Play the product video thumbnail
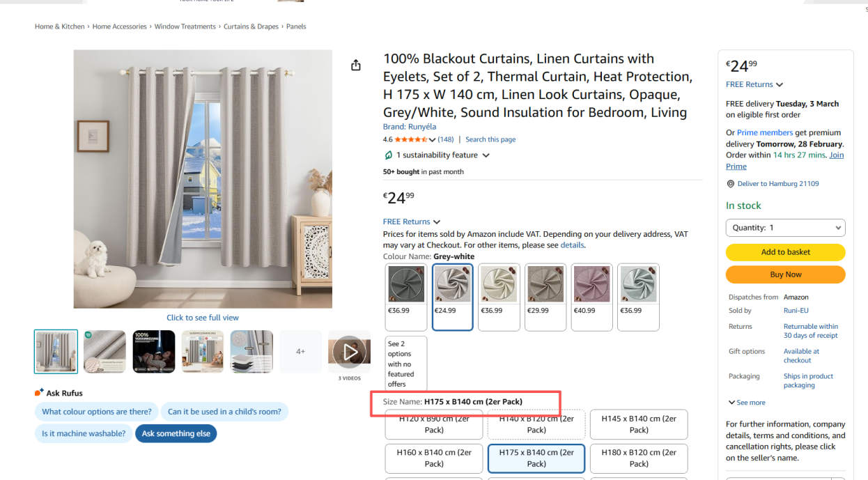Image resolution: width=868 pixels, height=480 pixels. (349, 352)
